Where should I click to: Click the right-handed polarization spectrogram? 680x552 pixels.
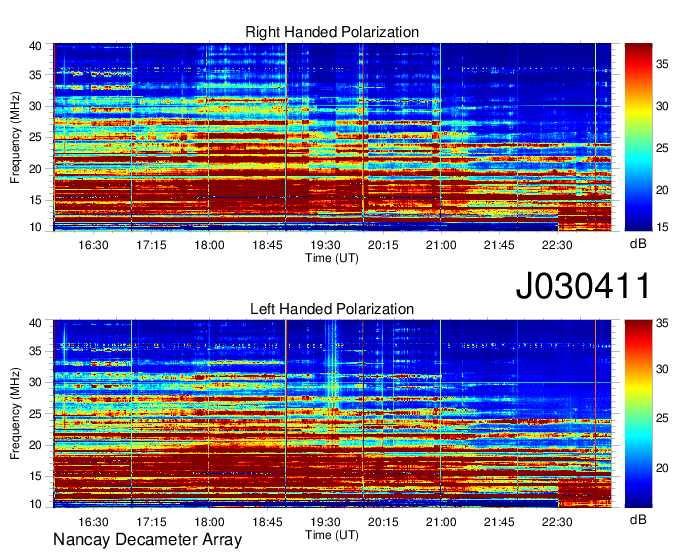332,137
